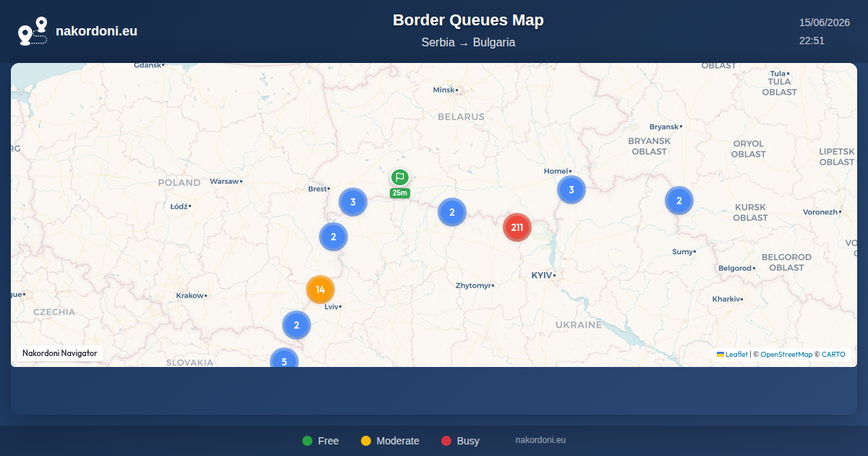Click the 25m wait time label
This screenshot has height=456, width=868.
tap(400, 193)
